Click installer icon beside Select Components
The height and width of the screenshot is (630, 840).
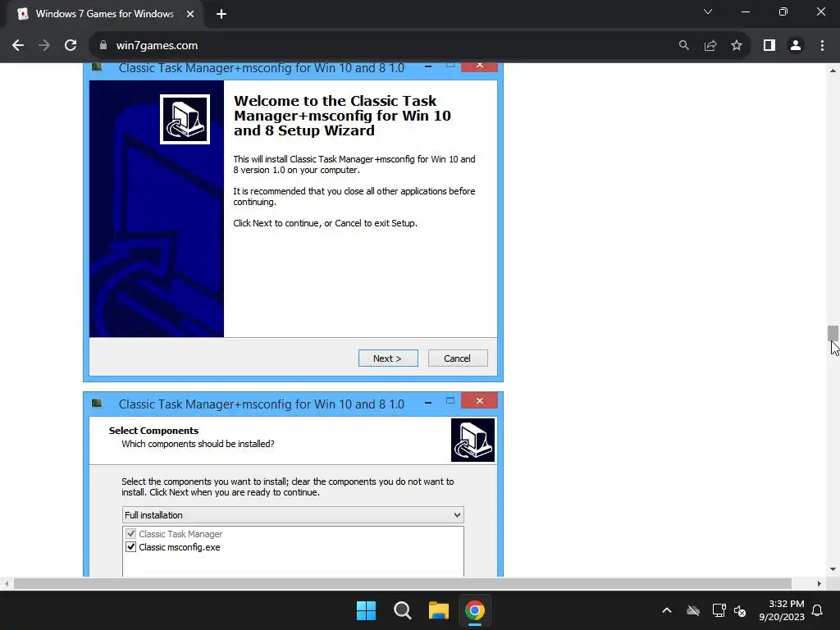pyautogui.click(x=472, y=440)
